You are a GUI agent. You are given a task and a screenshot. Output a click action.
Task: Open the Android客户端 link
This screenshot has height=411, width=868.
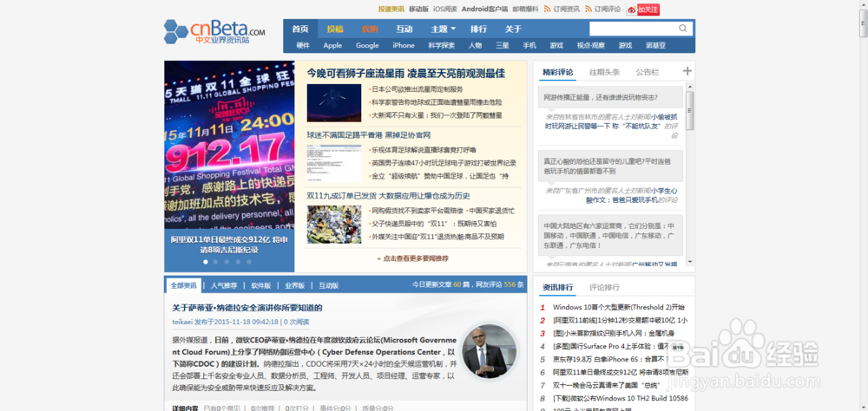[x=484, y=9]
